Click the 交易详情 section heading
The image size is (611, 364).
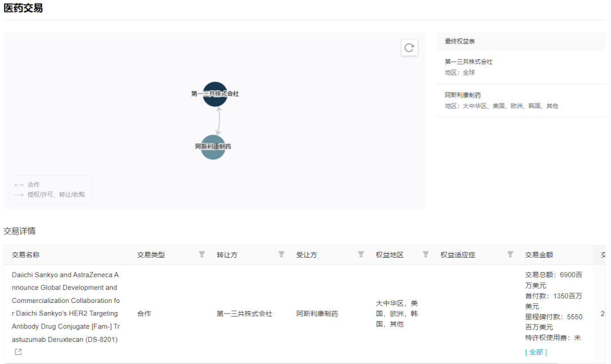[x=19, y=231]
